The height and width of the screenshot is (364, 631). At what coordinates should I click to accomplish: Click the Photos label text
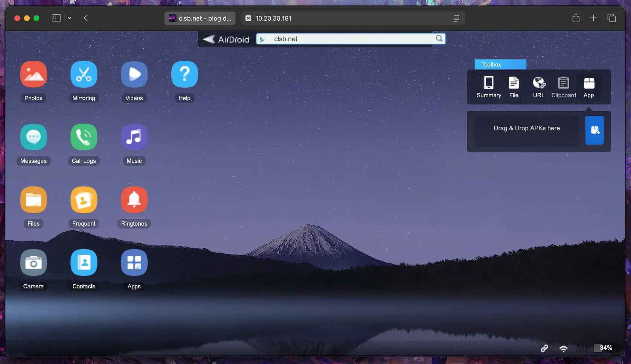(x=34, y=98)
